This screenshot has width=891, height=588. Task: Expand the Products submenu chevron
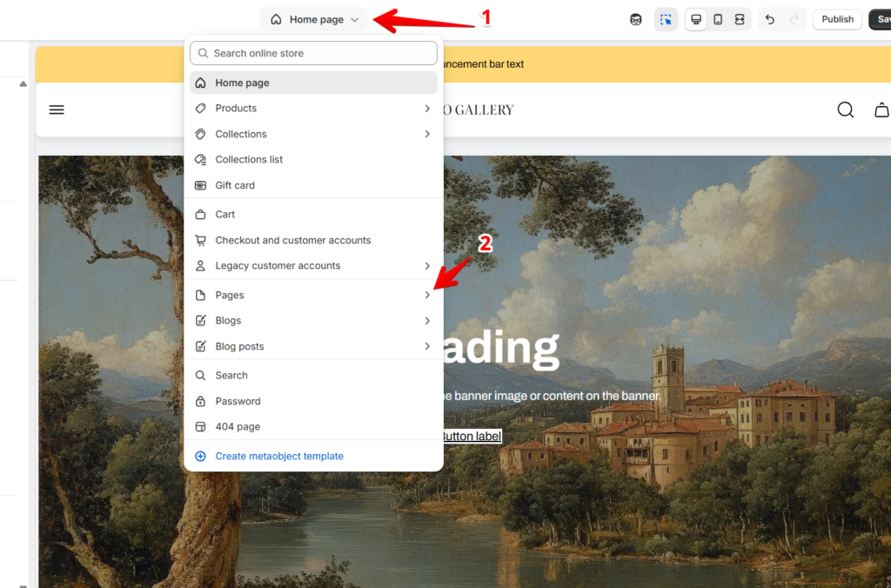(x=427, y=108)
